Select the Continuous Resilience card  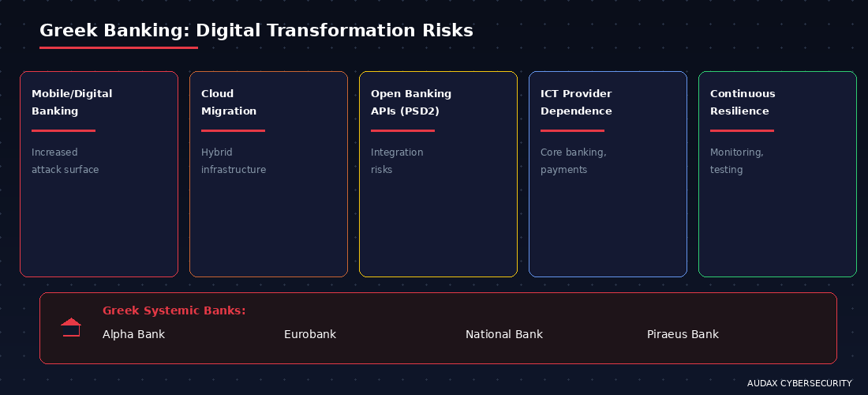[778, 174]
